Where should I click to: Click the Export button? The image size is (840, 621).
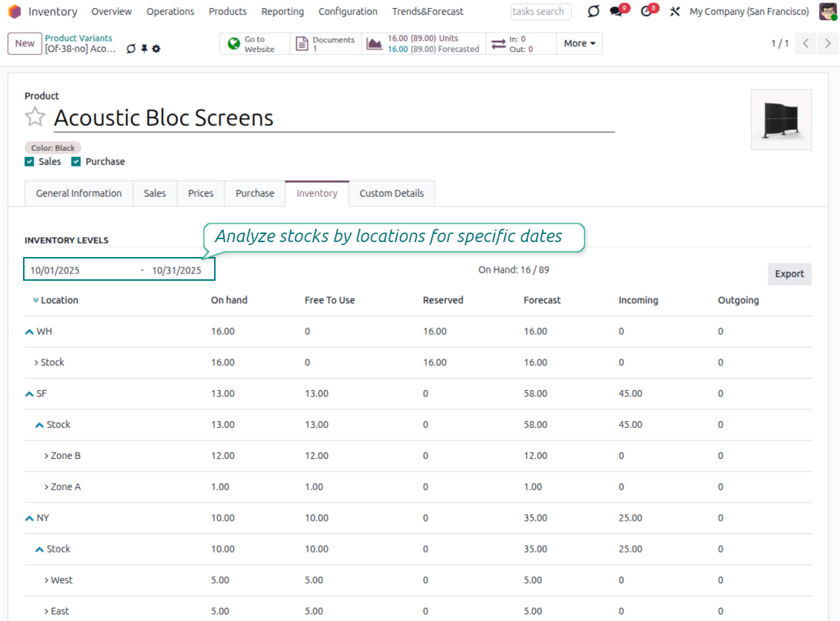pos(789,274)
